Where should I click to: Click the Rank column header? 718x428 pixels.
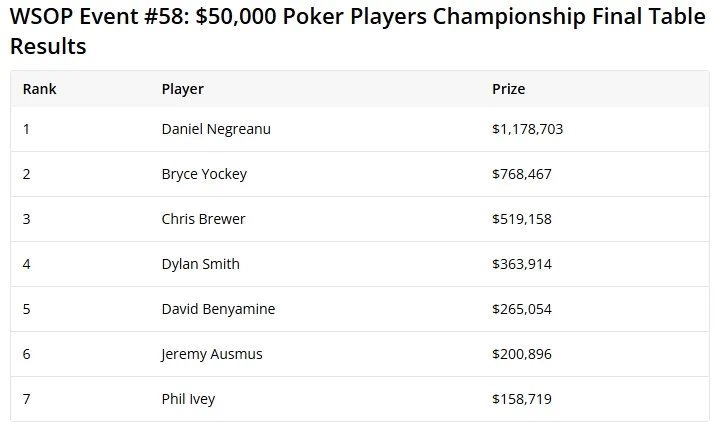(39, 89)
